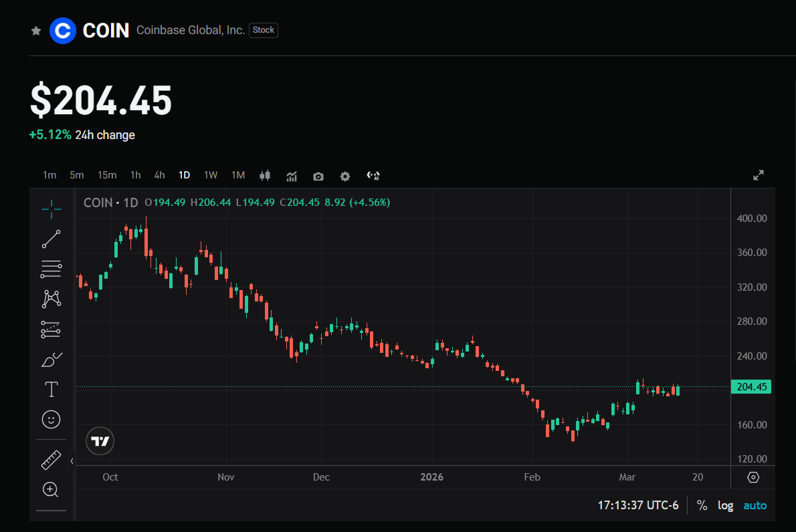The image size is (796, 532).
Task: Select the 1m timeframe
Action: click(x=49, y=175)
